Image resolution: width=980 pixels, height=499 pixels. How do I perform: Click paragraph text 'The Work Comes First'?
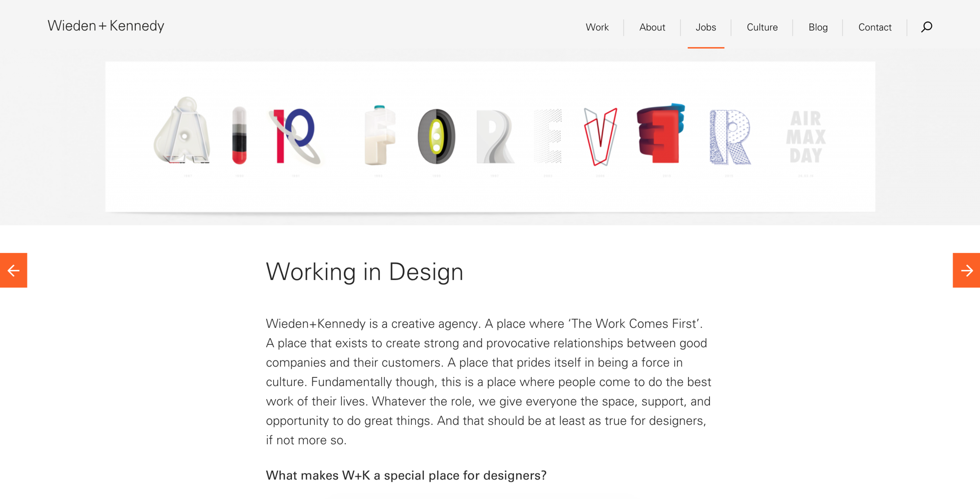point(634,324)
